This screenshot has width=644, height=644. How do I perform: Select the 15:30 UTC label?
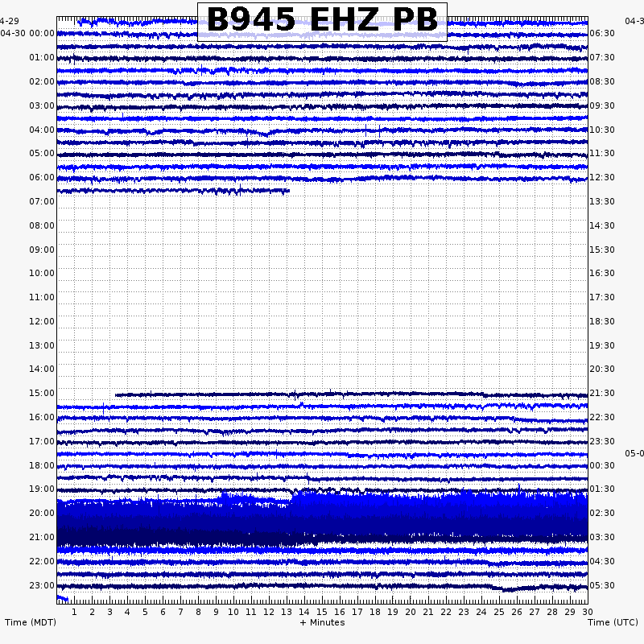coord(602,250)
